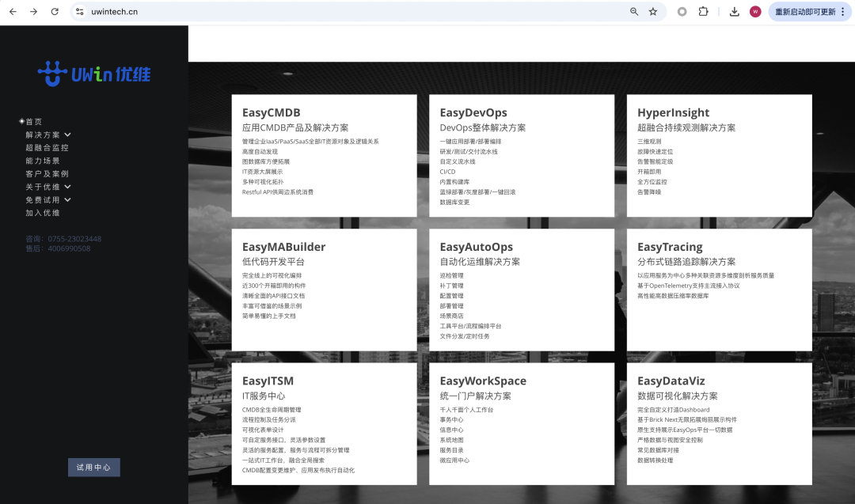The height and width of the screenshot is (504, 855).
Task: Open the Extensions puzzle icon
Action: pos(704,11)
